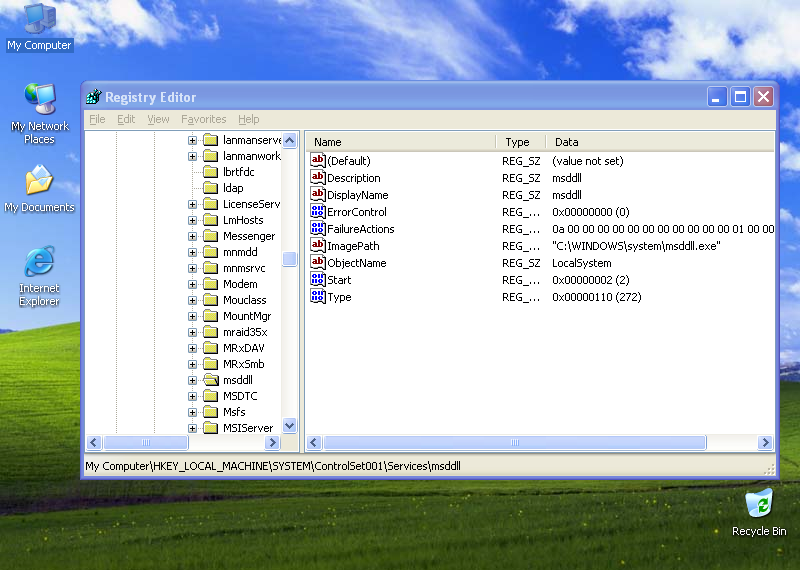Image resolution: width=800 pixels, height=570 pixels.
Task: Click the lbrtfdc folder icon
Action: tap(211, 172)
